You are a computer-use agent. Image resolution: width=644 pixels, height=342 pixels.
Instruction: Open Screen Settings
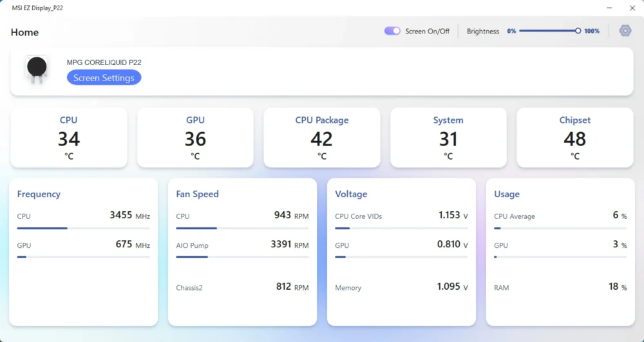104,77
